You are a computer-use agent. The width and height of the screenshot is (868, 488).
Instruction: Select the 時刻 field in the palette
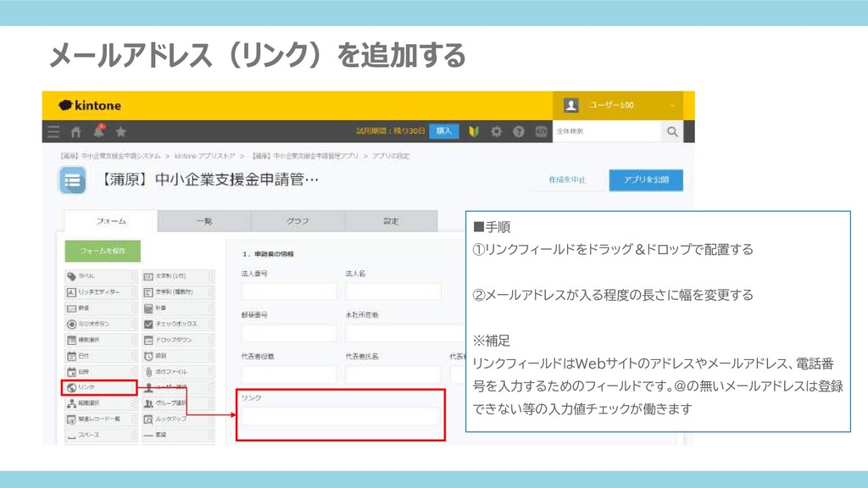coord(178,356)
